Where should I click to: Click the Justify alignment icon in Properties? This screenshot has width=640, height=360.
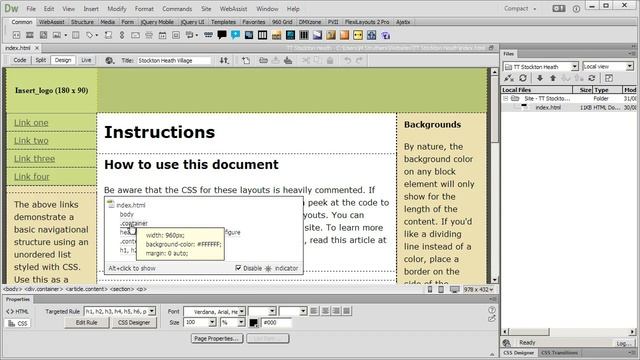coord(347,311)
